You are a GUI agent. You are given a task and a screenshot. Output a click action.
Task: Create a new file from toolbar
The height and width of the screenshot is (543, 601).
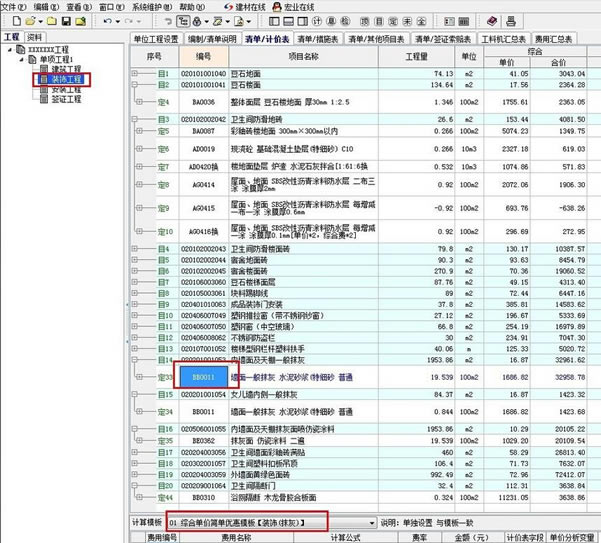16,21
